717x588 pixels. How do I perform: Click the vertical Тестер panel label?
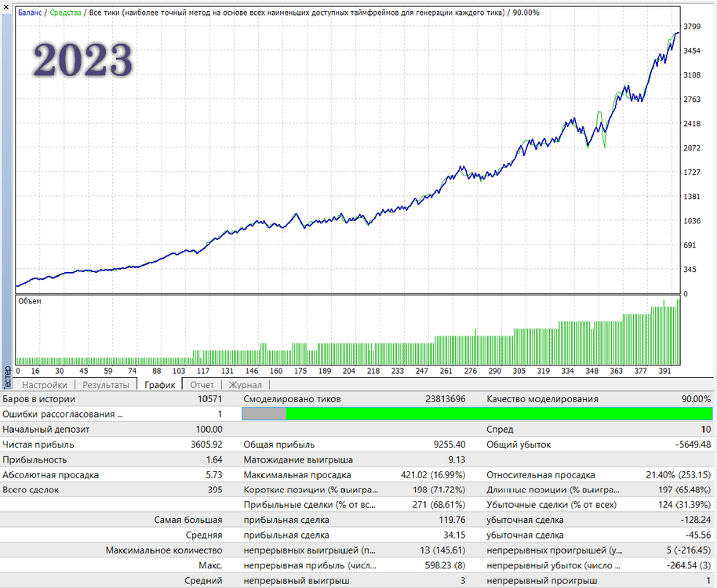[6, 377]
